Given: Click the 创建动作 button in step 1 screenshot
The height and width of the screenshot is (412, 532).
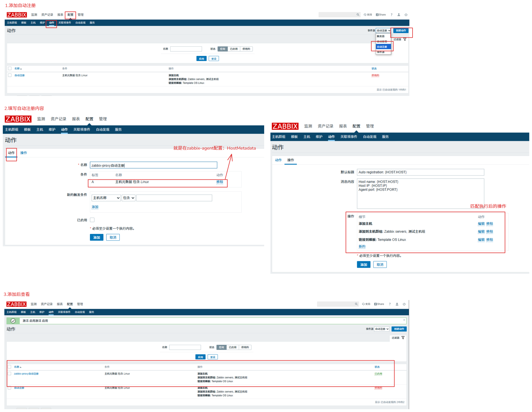Looking at the screenshot, I should pyautogui.click(x=401, y=31).
